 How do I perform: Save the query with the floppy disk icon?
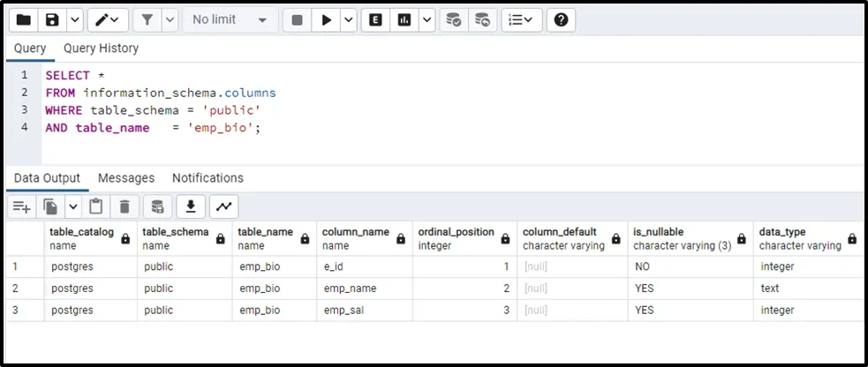click(x=53, y=19)
